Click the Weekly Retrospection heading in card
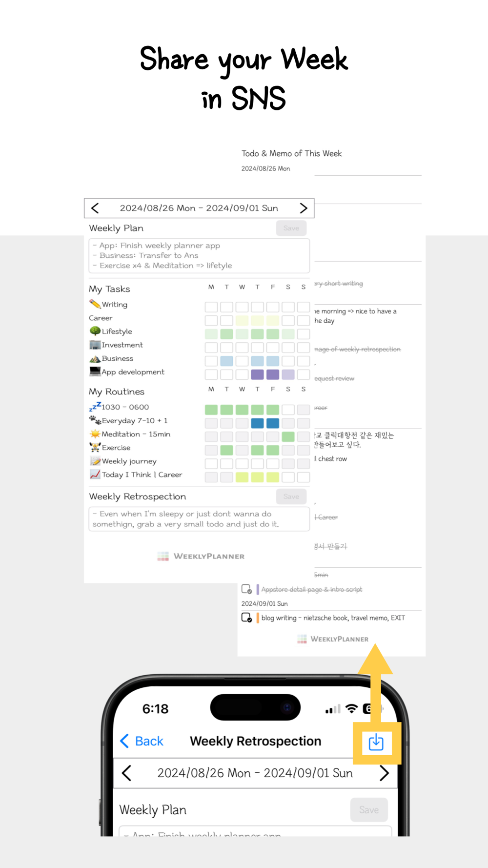Image resolution: width=488 pixels, height=868 pixels. tap(138, 496)
